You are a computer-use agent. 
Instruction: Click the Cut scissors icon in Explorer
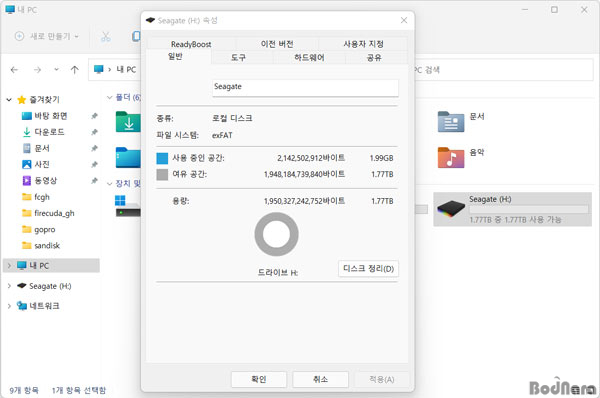[106, 36]
